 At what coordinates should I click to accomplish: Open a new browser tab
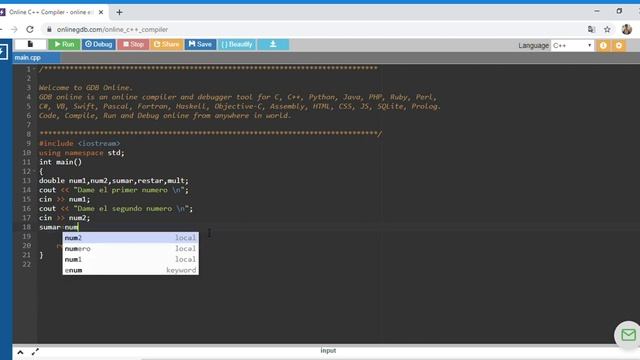[119, 12]
